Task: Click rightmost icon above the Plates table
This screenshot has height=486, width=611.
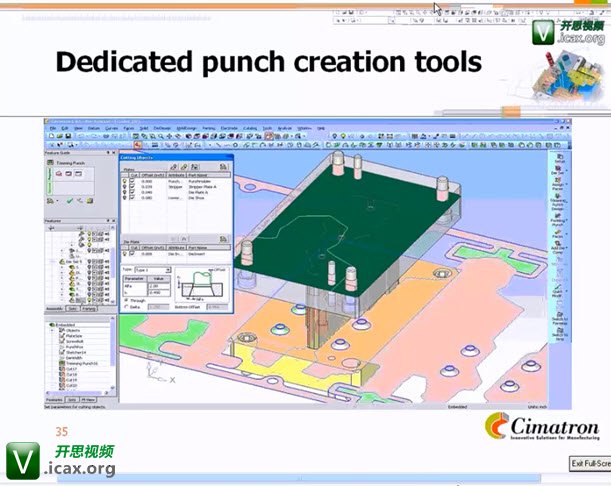Action: pos(223,167)
